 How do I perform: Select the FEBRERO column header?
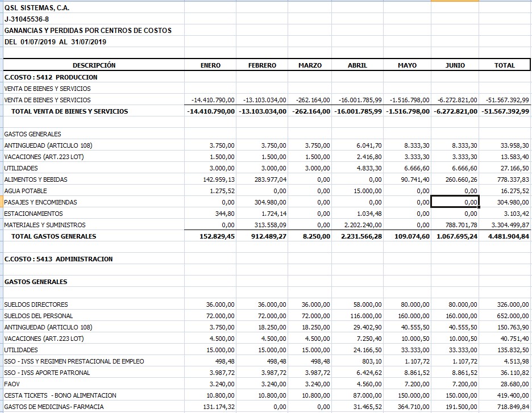coord(262,65)
